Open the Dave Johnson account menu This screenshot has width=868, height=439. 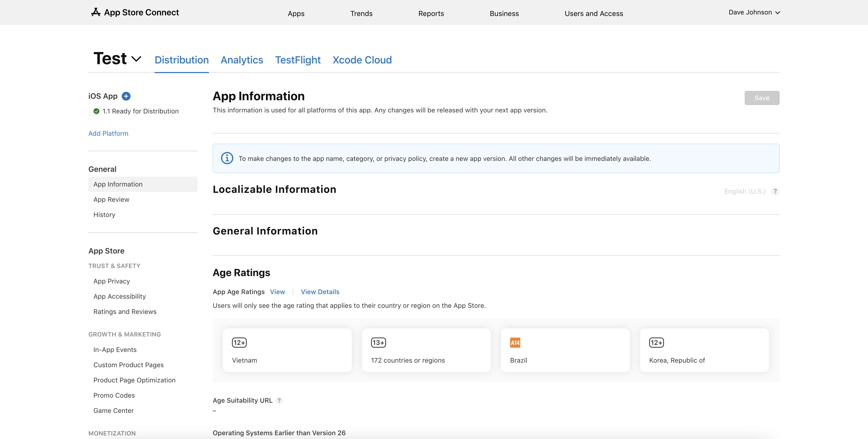[754, 12]
